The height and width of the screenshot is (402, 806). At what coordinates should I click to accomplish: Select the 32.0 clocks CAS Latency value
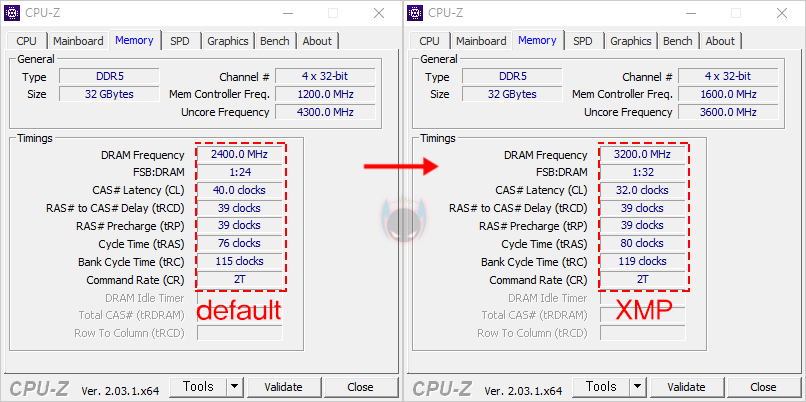(x=643, y=190)
